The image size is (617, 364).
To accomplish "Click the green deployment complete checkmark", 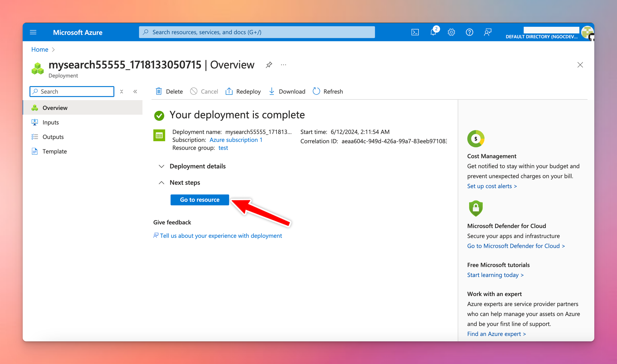I will pos(159,115).
